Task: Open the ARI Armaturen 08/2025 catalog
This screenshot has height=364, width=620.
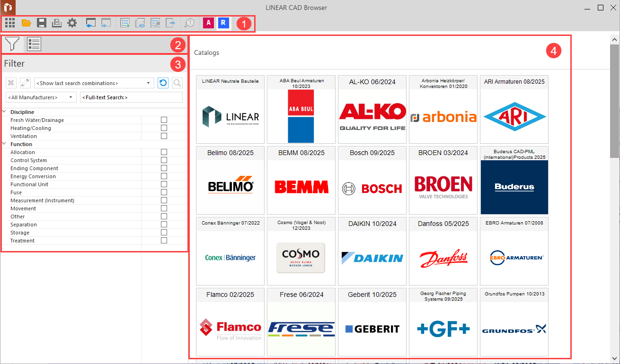Action: click(x=514, y=109)
